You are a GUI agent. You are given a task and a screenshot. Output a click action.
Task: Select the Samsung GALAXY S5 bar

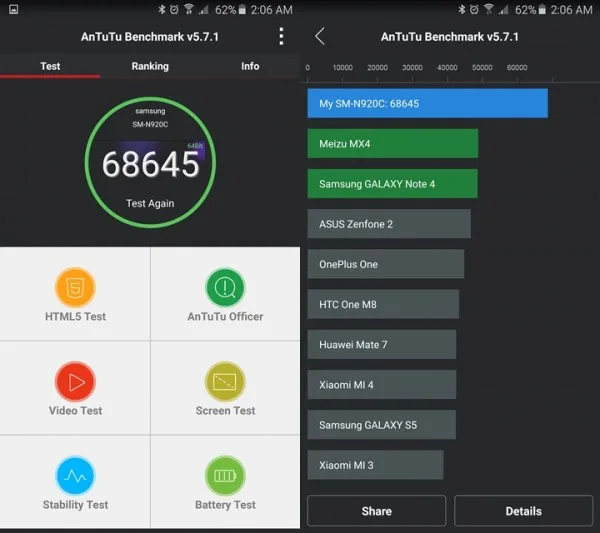[x=382, y=425]
